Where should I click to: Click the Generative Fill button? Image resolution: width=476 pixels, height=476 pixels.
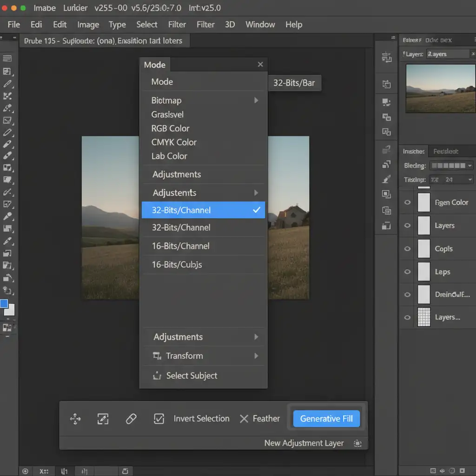pos(326,418)
